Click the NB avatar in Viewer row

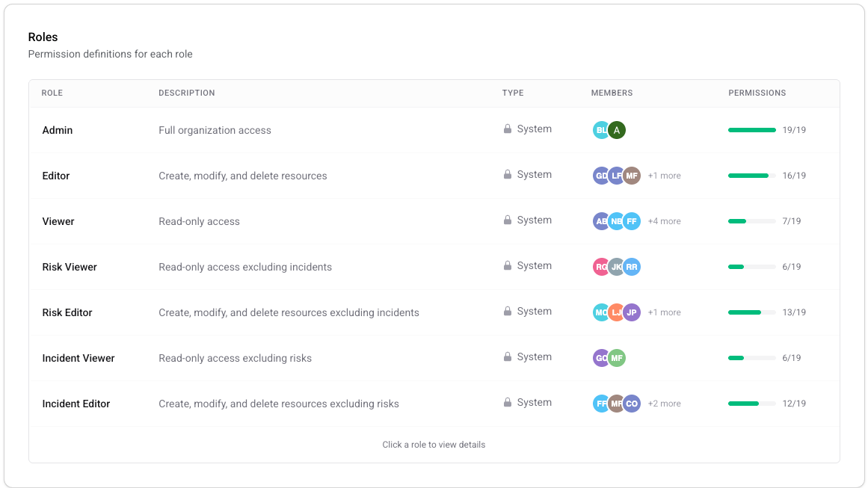(x=615, y=221)
